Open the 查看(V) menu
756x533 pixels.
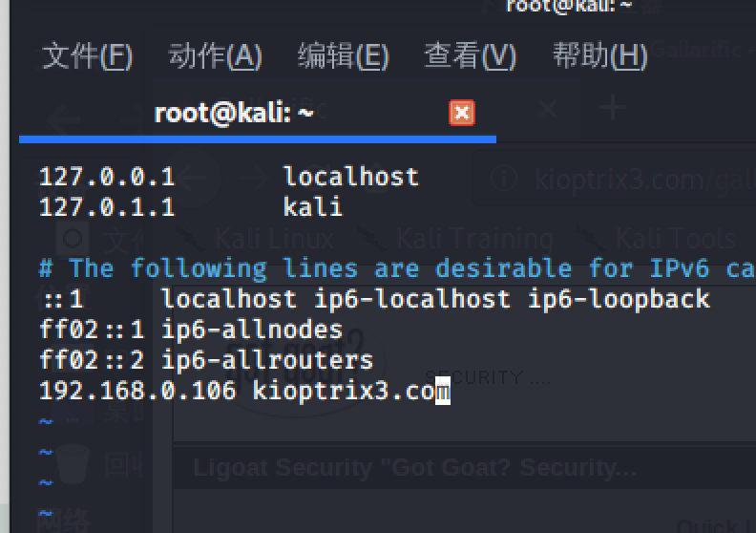(x=470, y=56)
